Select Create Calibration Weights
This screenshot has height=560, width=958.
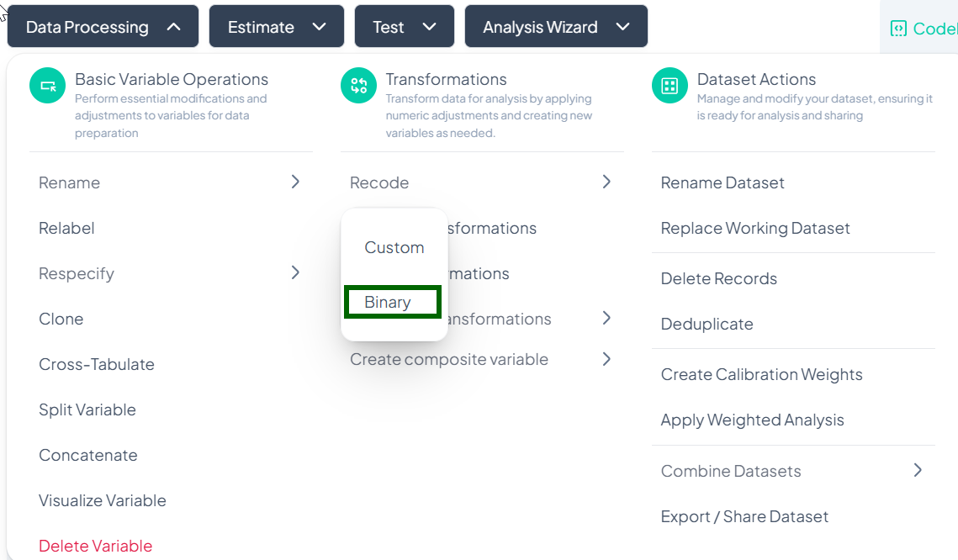coord(761,374)
